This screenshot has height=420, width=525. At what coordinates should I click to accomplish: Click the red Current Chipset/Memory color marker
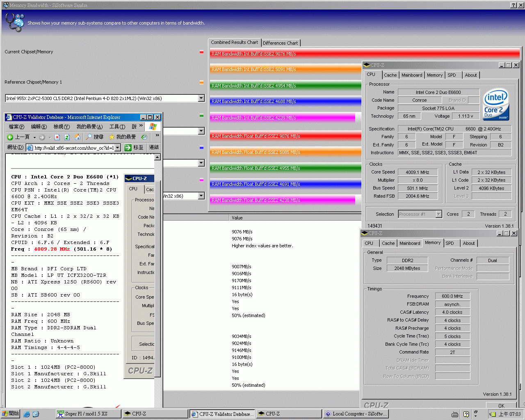tap(201, 52)
